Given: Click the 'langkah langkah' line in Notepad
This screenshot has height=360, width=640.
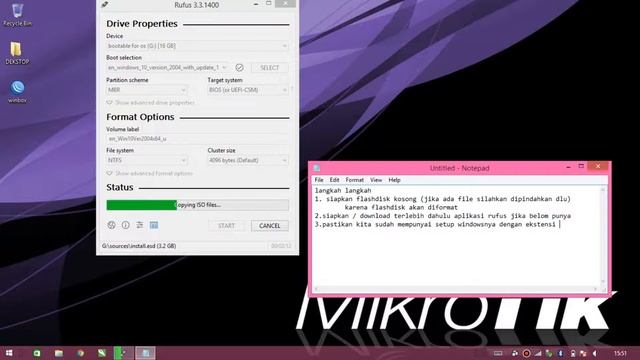Looking at the screenshot, I should [343, 191].
